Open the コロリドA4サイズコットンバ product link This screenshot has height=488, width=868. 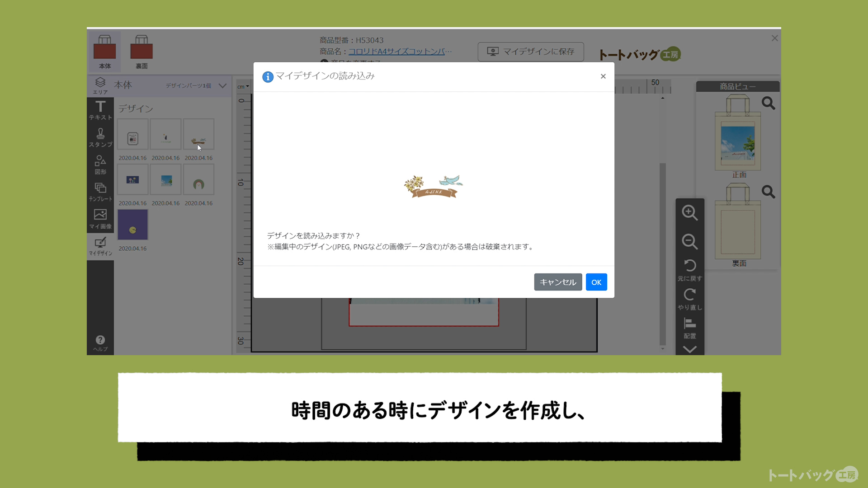[x=400, y=52]
